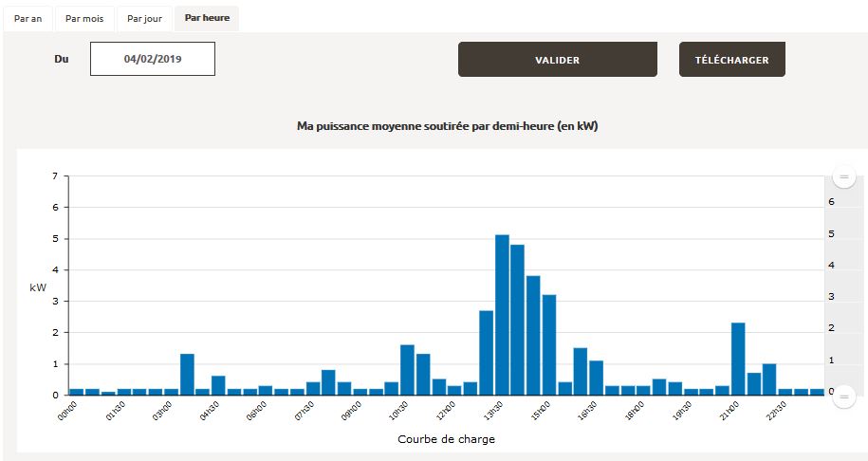Click the 16h00 bar at 1.5 kW

[x=581, y=371]
